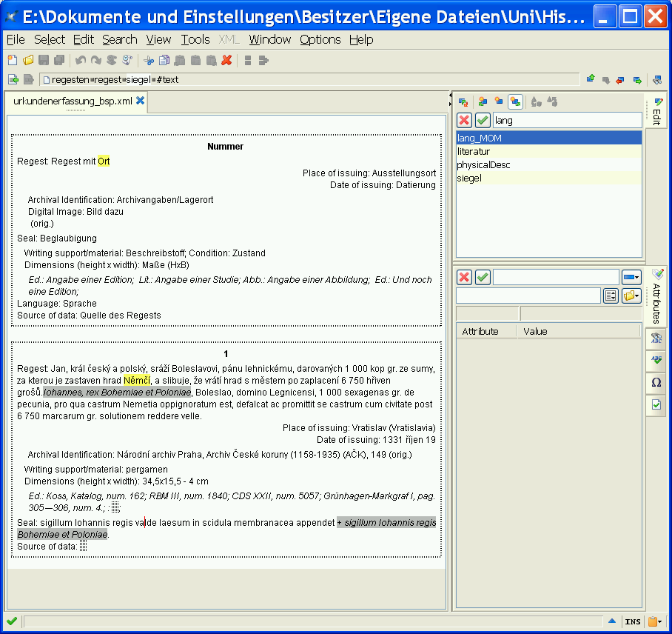Open the Search menu
This screenshot has height=634, width=672.
pyautogui.click(x=120, y=39)
